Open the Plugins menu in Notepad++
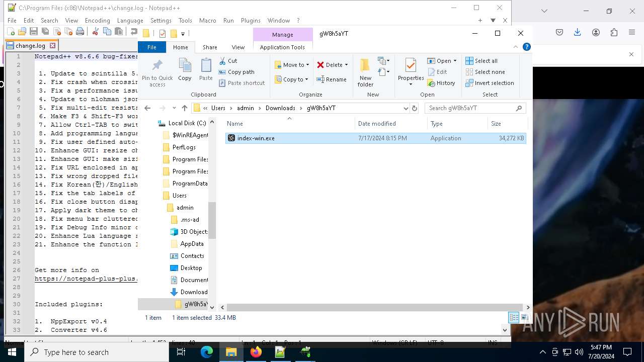644x362 pixels. click(x=251, y=21)
